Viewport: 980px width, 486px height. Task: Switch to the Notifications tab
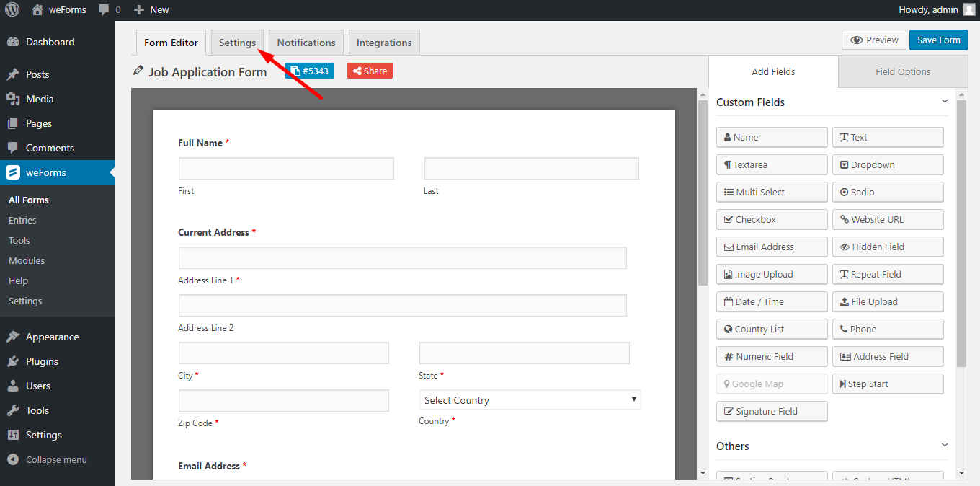(306, 42)
